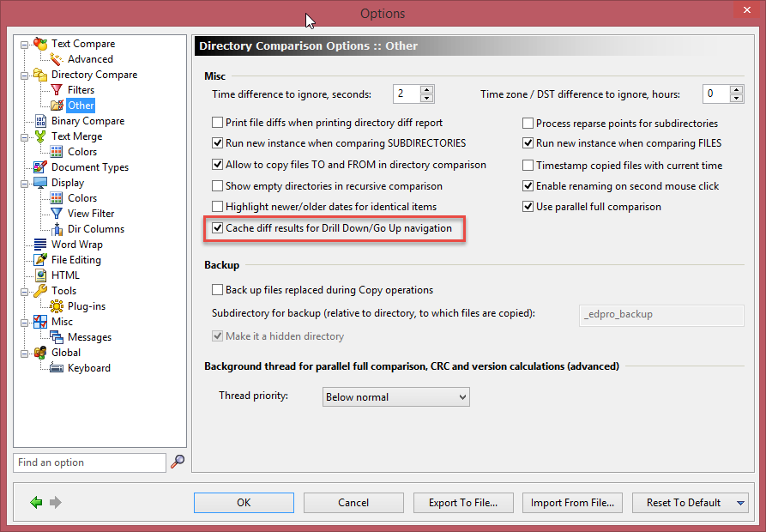Click the Display monitor icon
This screenshot has width=766, height=532.
40,183
